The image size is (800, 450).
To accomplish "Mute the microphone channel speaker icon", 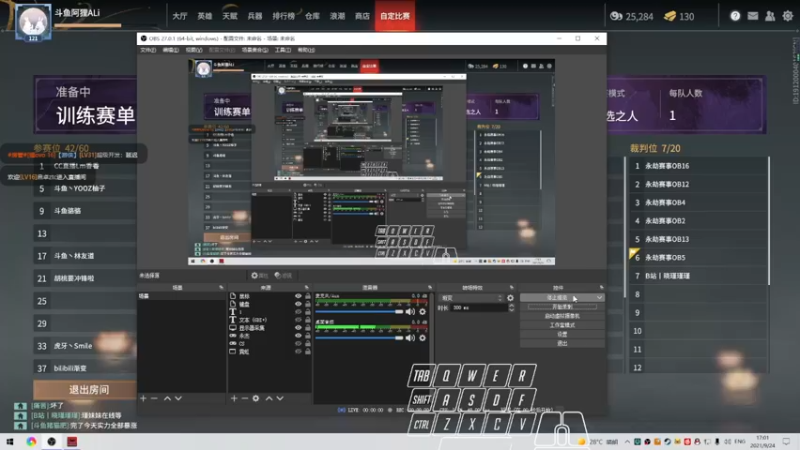I will coord(410,311).
